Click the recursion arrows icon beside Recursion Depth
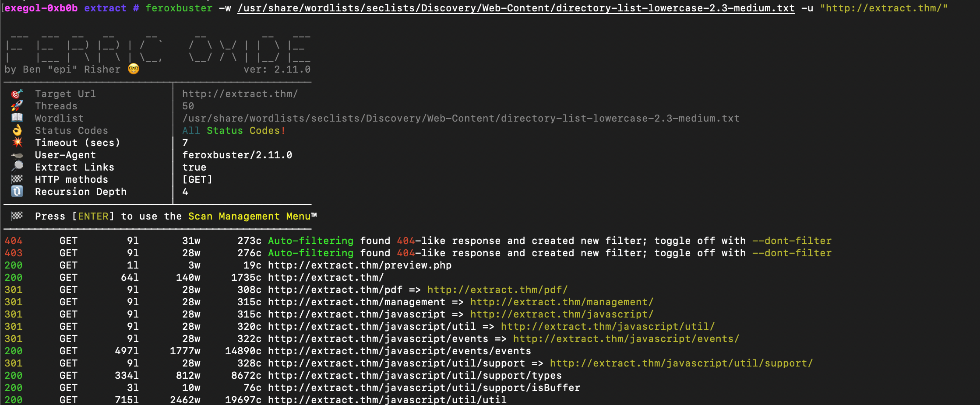 point(17,191)
